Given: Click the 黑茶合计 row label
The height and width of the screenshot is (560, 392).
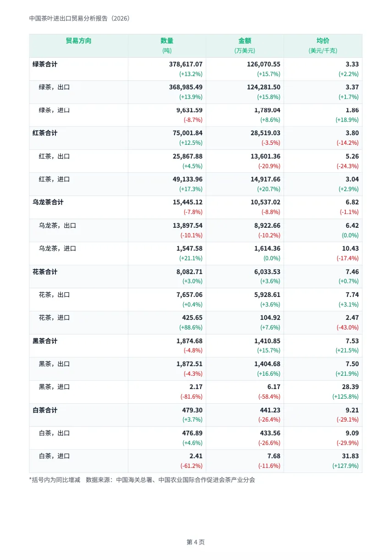Looking at the screenshot, I should (45, 341).
